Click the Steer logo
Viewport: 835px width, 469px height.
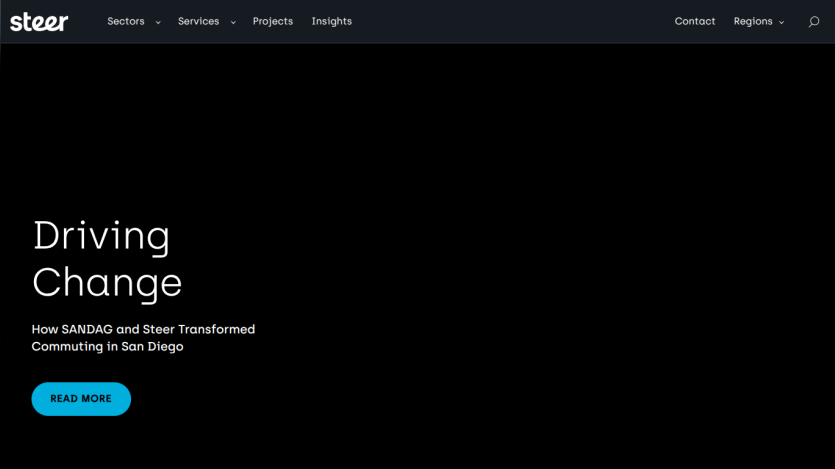click(x=39, y=22)
